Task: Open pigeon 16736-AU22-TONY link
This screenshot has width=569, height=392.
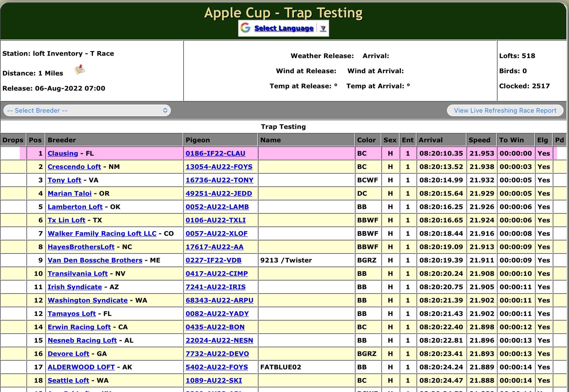Action: point(219,180)
